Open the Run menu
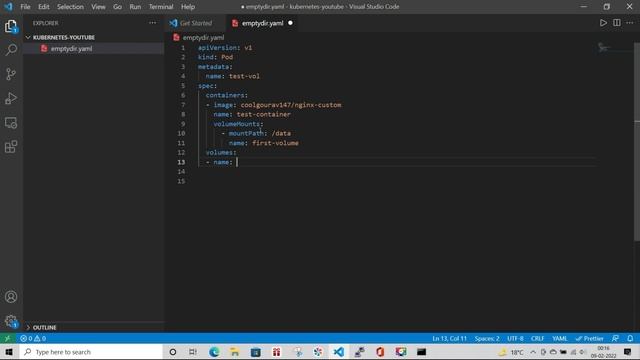This screenshot has width=640, height=360. click(x=135, y=7)
